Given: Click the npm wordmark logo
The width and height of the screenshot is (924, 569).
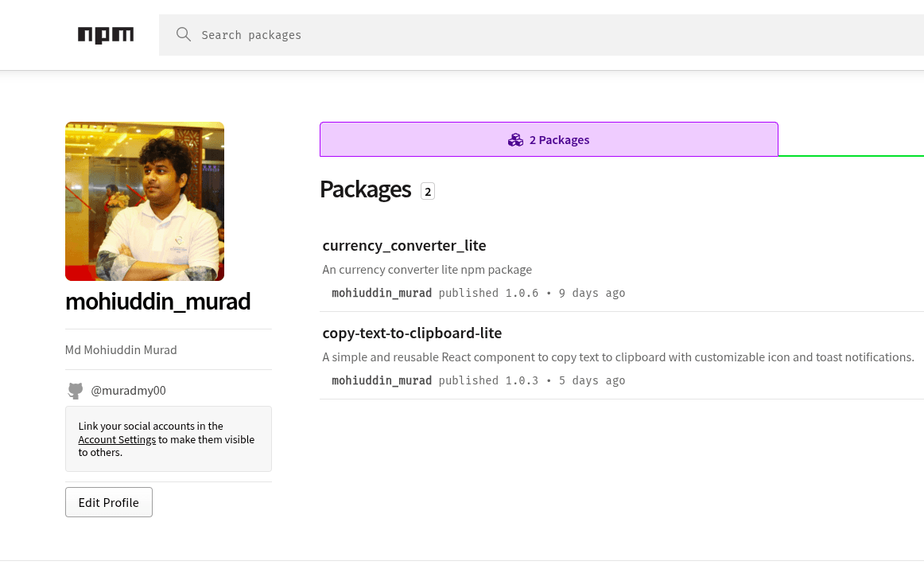Looking at the screenshot, I should pos(106,34).
